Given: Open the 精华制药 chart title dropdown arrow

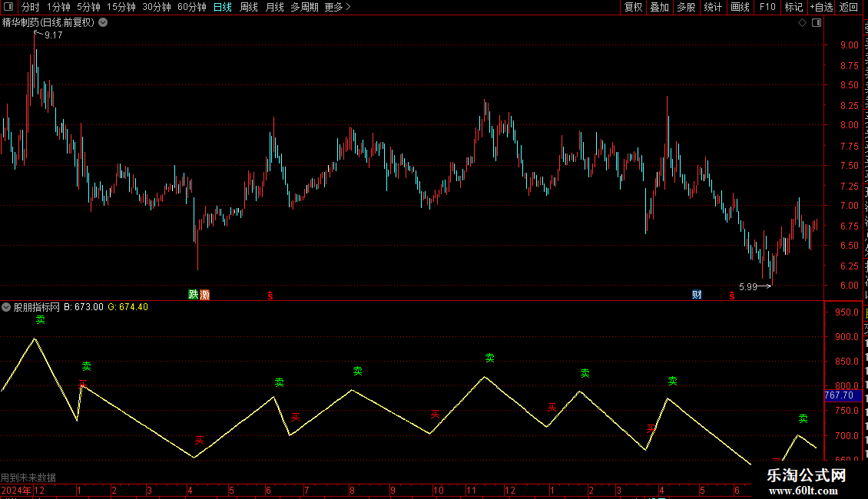Looking at the screenshot, I should point(103,23).
